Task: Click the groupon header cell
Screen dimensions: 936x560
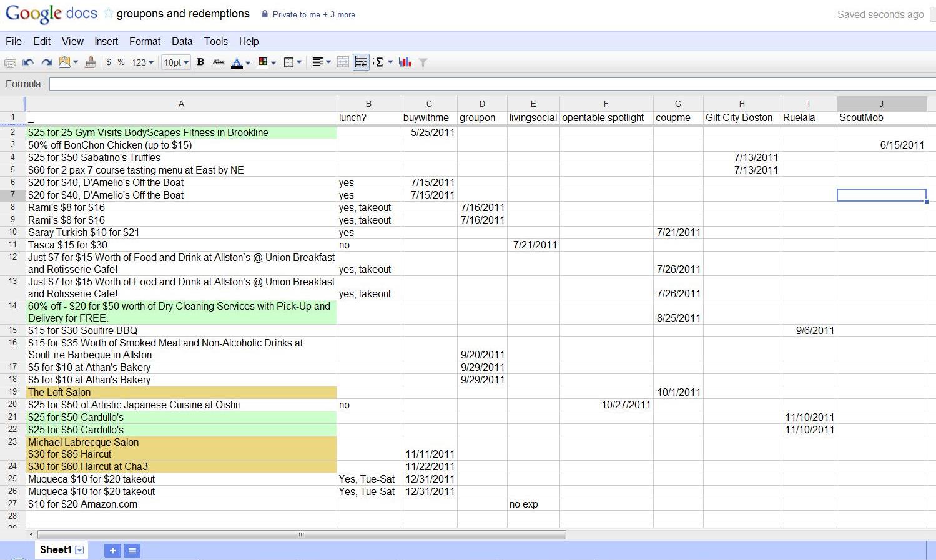Action: (x=482, y=117)
